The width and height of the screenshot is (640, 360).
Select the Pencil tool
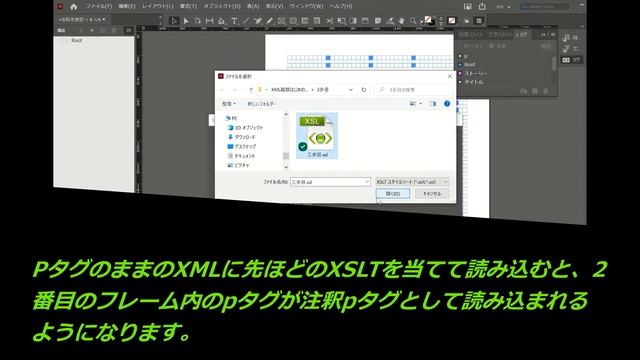(x=270, y=21)
